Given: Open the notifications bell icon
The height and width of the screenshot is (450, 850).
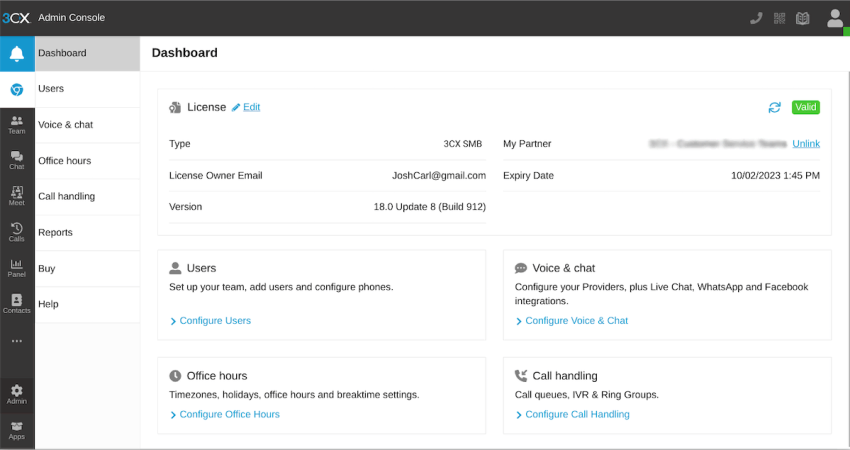Looking at the screenshot, I should point(17,54).
